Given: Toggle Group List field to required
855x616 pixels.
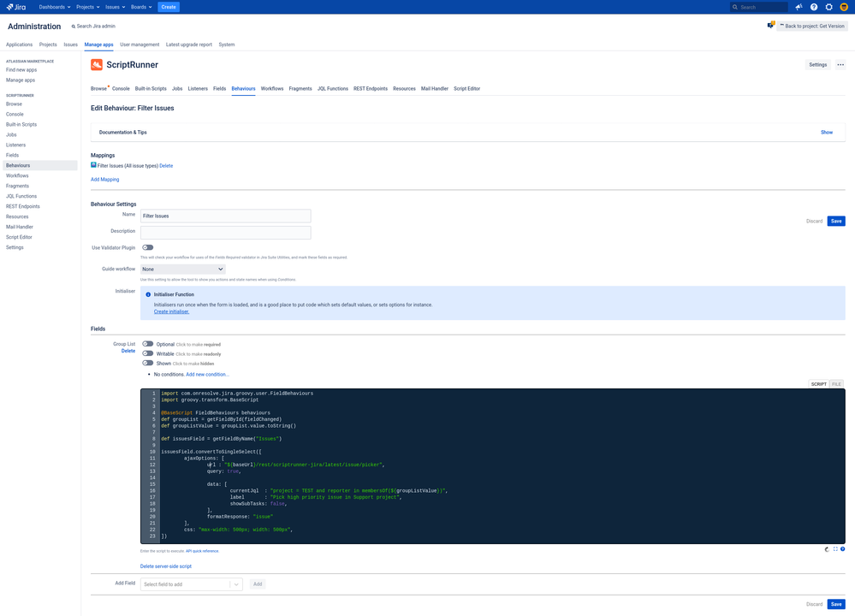Looking at the screenshot, I should 147,344.
